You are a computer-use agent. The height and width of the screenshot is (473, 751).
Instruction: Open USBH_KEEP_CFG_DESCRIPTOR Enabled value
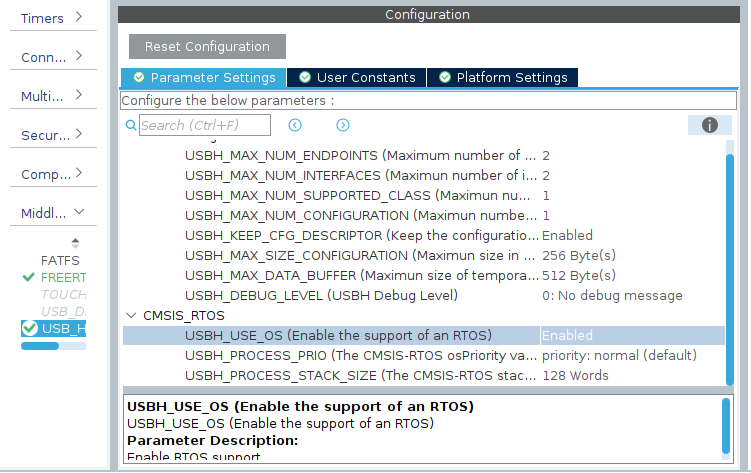point(567,236)
